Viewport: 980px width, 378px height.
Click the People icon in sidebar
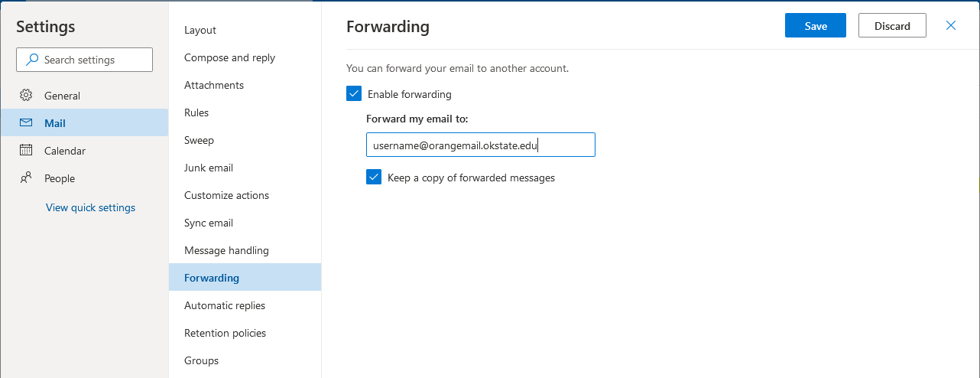pyautogui.click(x=26, y=178)
